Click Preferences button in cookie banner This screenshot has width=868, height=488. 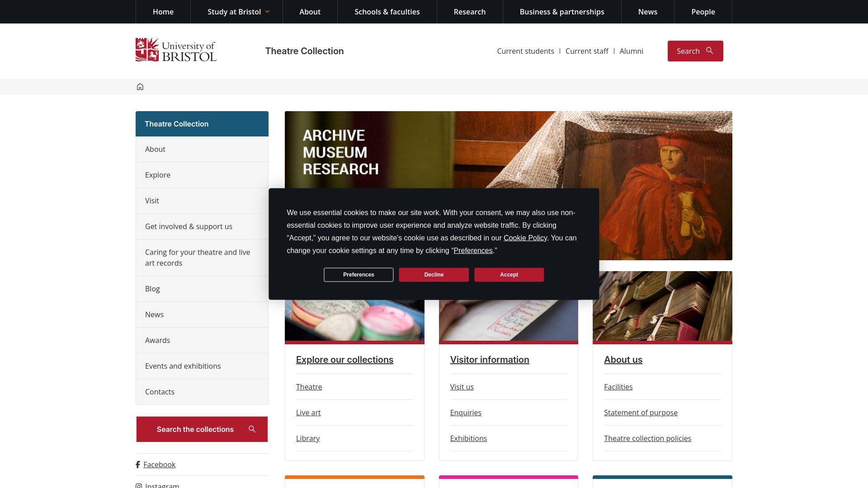(359, 275)
